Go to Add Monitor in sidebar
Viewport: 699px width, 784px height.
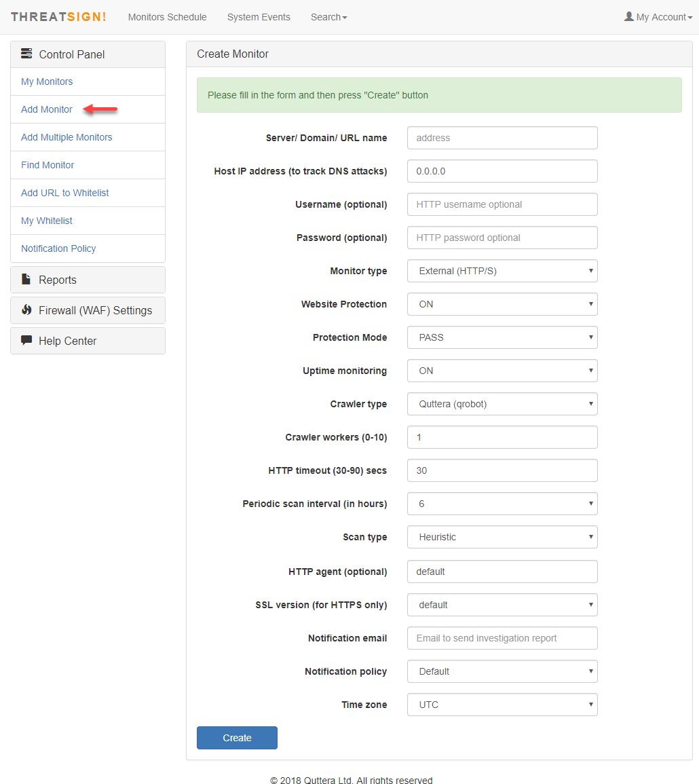47,109
